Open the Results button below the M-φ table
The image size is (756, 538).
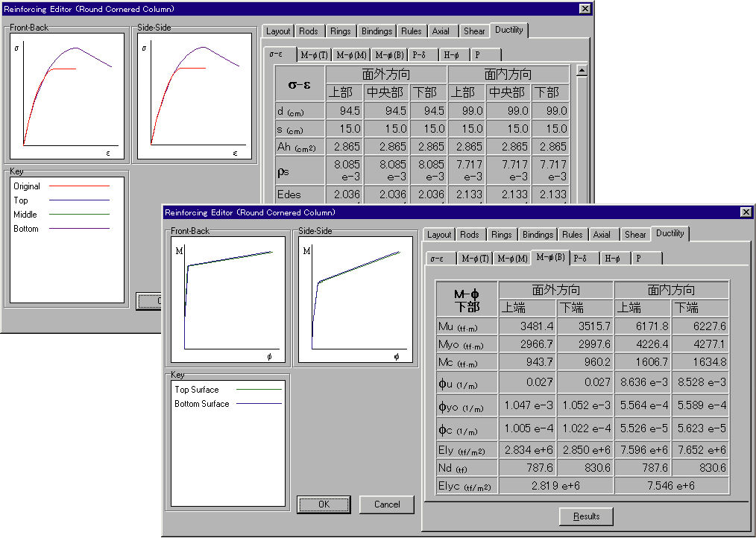586,516
